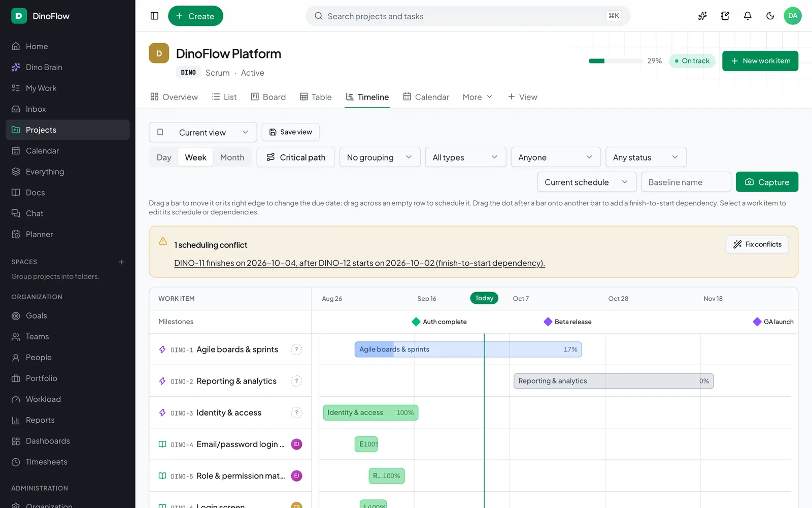Open the Anyone assignee dropdown
Viewport: 812px width, 508px height.
click(556, 157)
